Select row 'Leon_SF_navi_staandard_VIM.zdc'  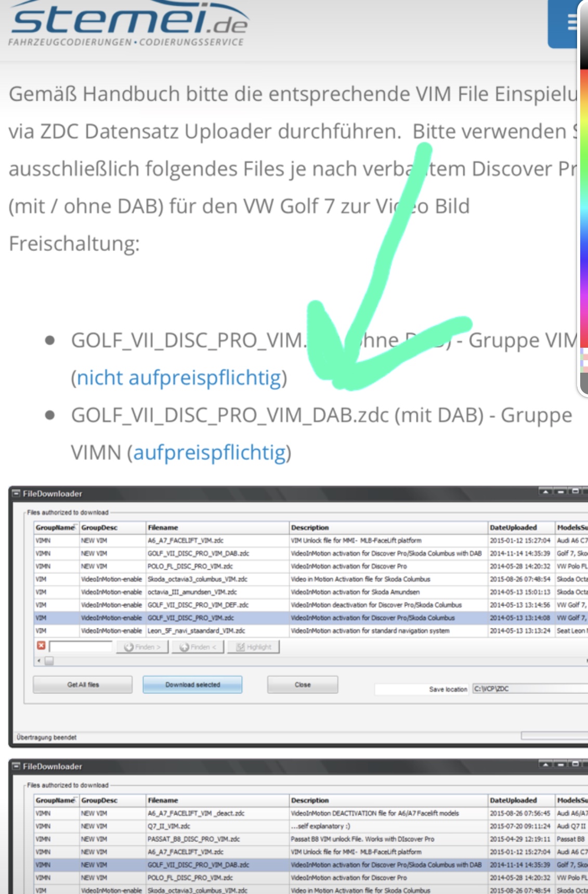coord(311,630)
